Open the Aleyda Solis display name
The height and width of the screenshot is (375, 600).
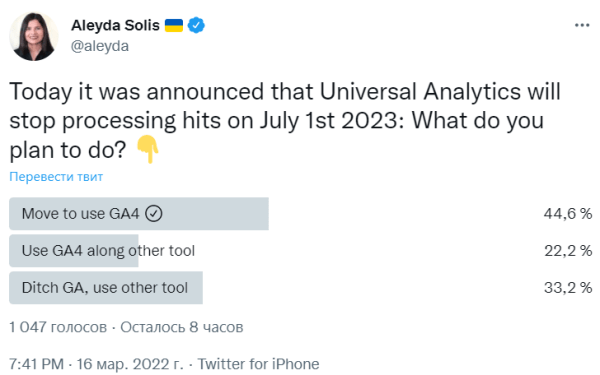pos(115,25)
